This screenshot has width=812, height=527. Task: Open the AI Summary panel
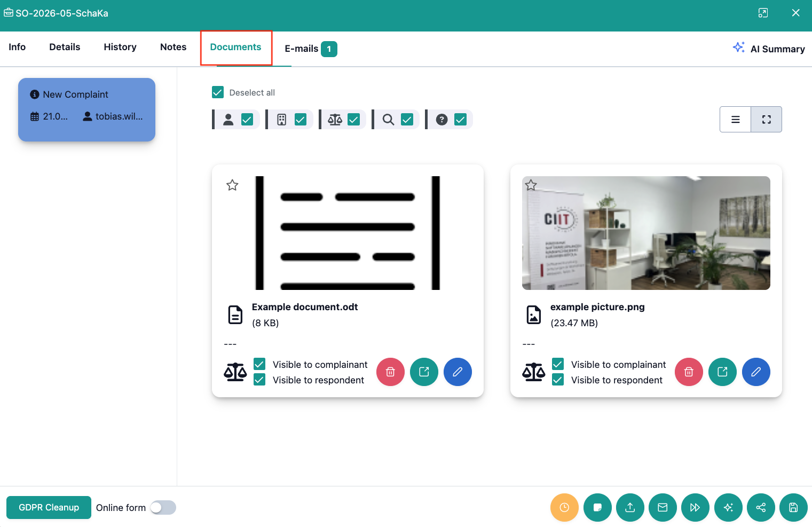tap(769, 49)
